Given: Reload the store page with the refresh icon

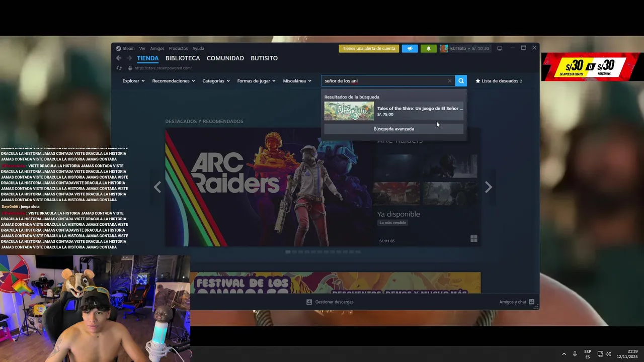Looking at the screenshot, I should pos(119,68).
